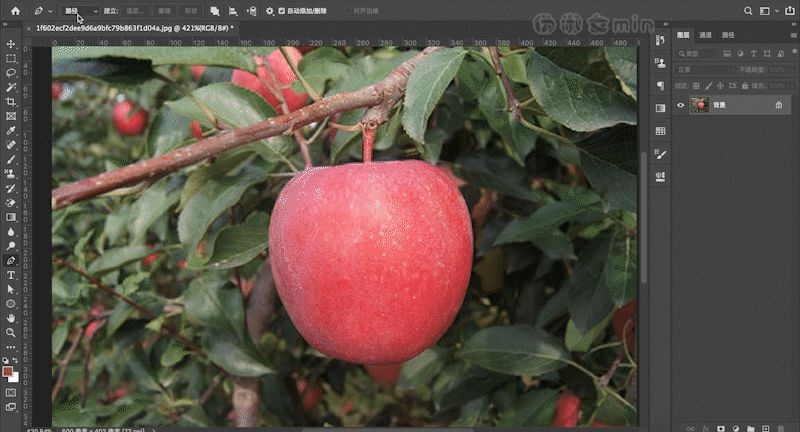
Task: Select the Clone Stamp tool
Action: point(11,174)
